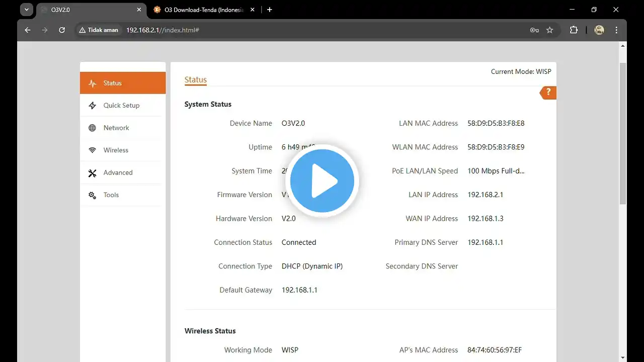Click the Network globe icon
Screen dimensions: 644x362
(92, 128)
